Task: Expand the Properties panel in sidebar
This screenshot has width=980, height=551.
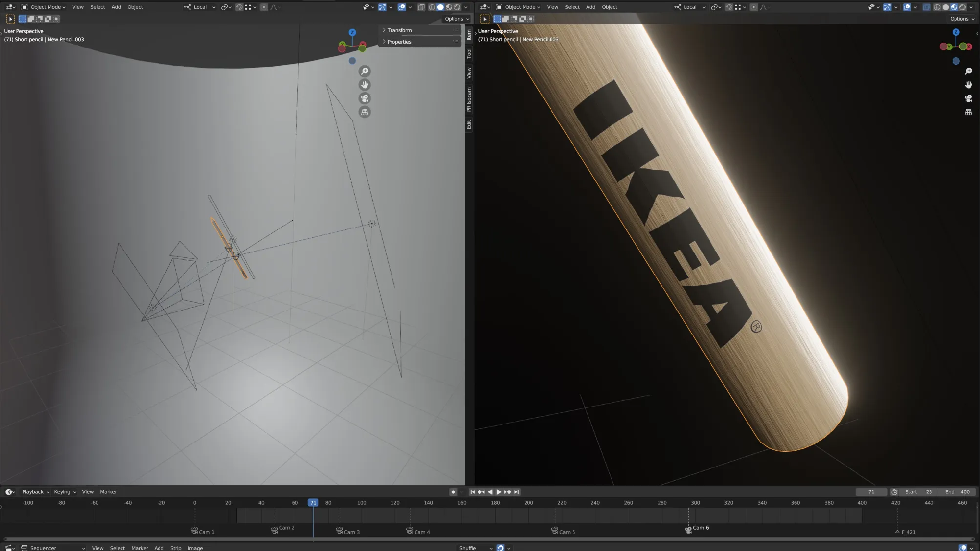Action: tap(399, 41)
